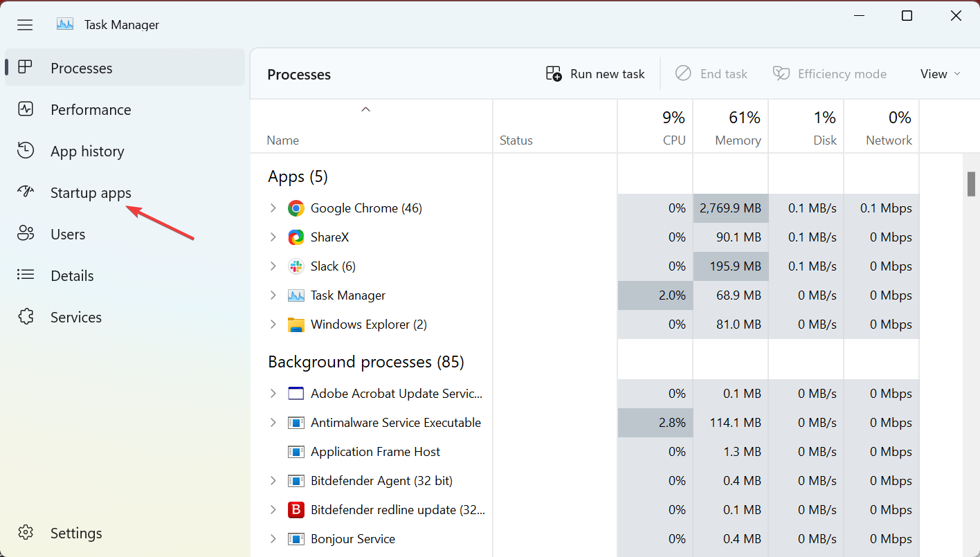Viewport: 980px width, 557px height.
Task: Expand the Google Chrome process group
Action: click(x=273, y=208)
